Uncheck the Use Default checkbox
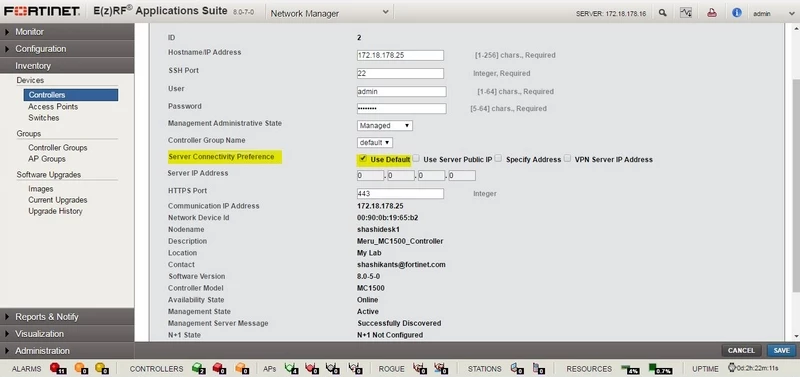Screen dimensions: 800x377 (x=363, y=159)
